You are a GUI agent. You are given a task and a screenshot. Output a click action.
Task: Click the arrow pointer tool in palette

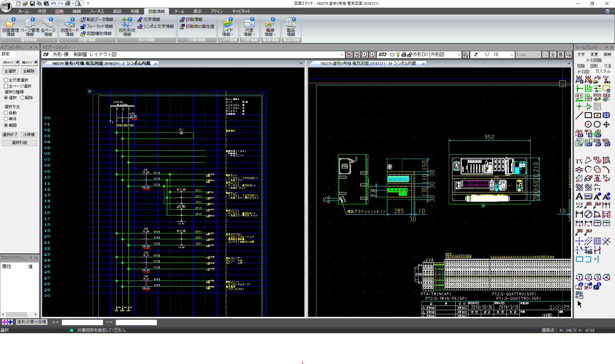point(579,304)
